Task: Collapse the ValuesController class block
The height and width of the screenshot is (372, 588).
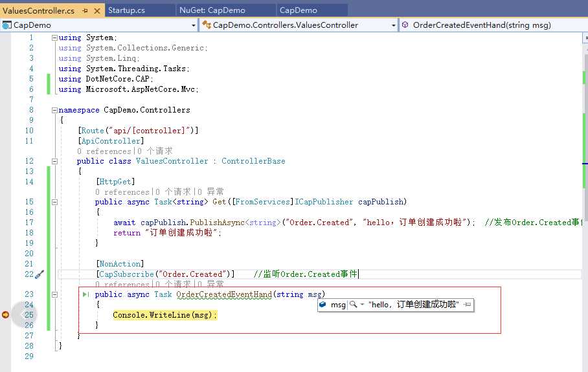Action: (54, 162)
